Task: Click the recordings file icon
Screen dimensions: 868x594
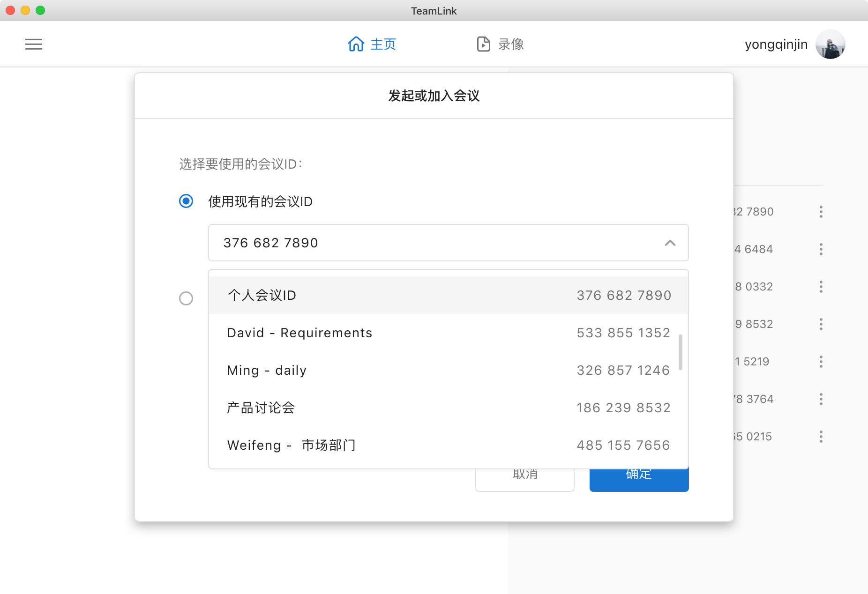Action: pos(483,44)
